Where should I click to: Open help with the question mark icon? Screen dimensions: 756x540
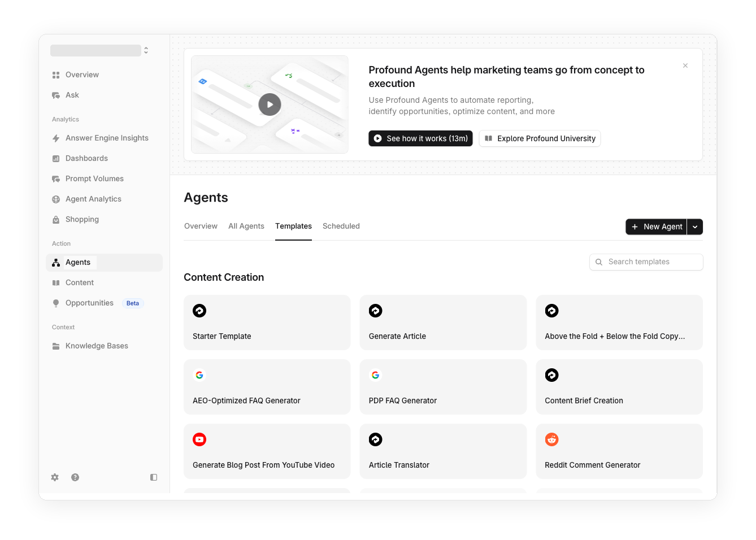[75, 477]
